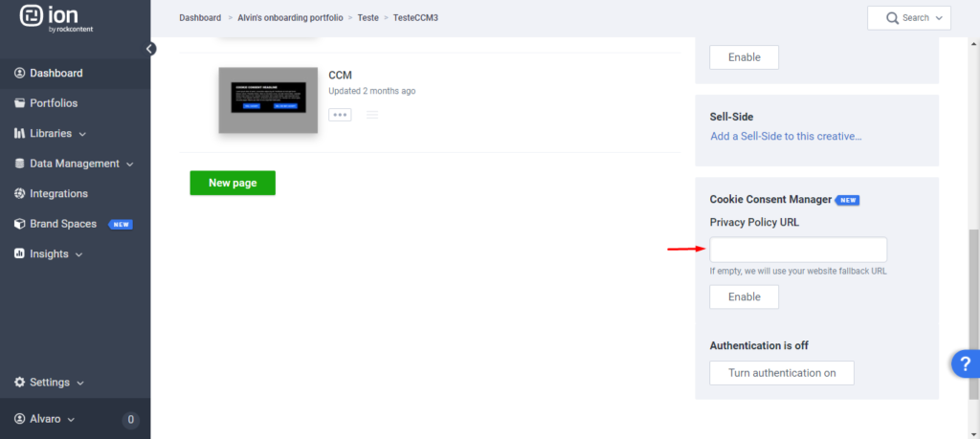The height and width of the screenshot is (439, 980).
Task: Open Portfolios in the sidebar
Action: tap(53, 103)
